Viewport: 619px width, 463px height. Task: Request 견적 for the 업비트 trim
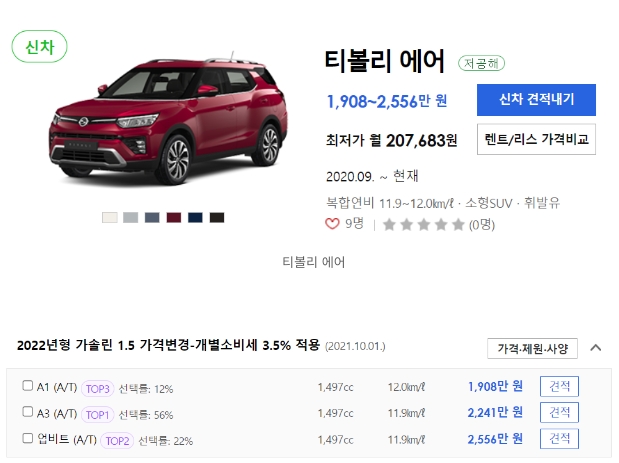[559, 439]
